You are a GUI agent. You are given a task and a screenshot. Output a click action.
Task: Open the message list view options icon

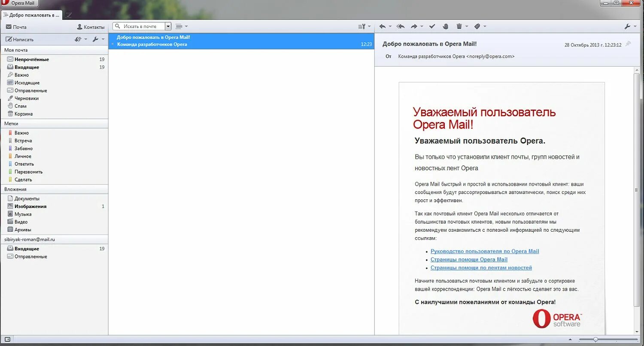pyautogui.click(x=179, y=27)
